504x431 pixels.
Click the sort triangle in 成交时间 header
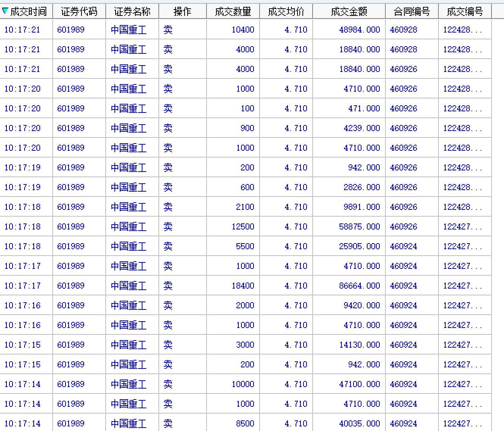[5, 11]
